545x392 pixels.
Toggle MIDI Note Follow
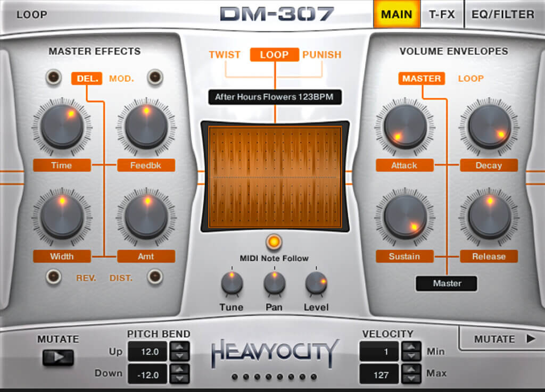click(274, 243)
